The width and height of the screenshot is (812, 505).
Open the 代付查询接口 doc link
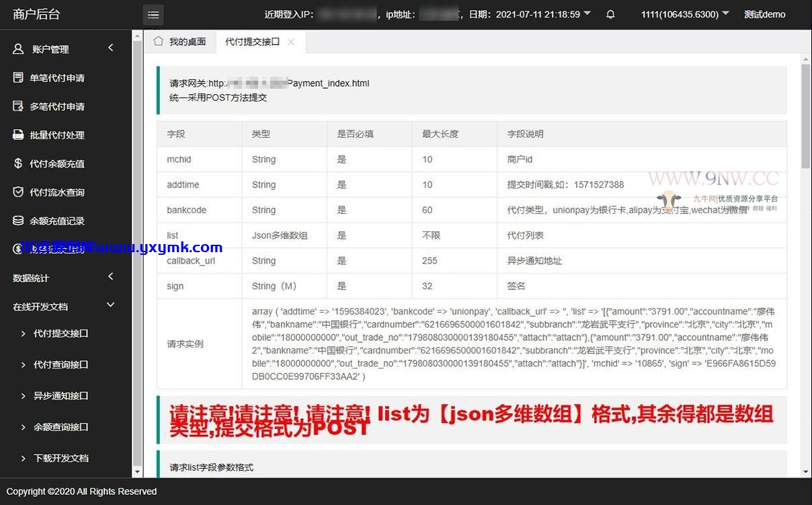tap(61, 364)
